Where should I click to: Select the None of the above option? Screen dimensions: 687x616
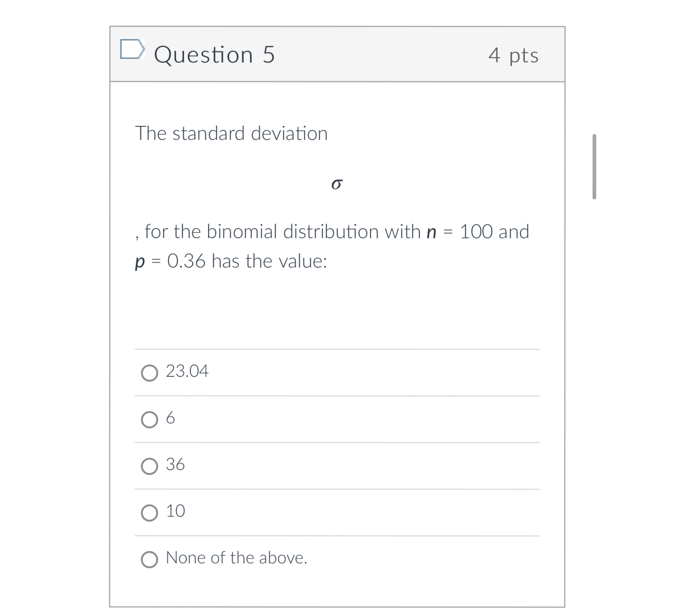[x=150, y=558]
